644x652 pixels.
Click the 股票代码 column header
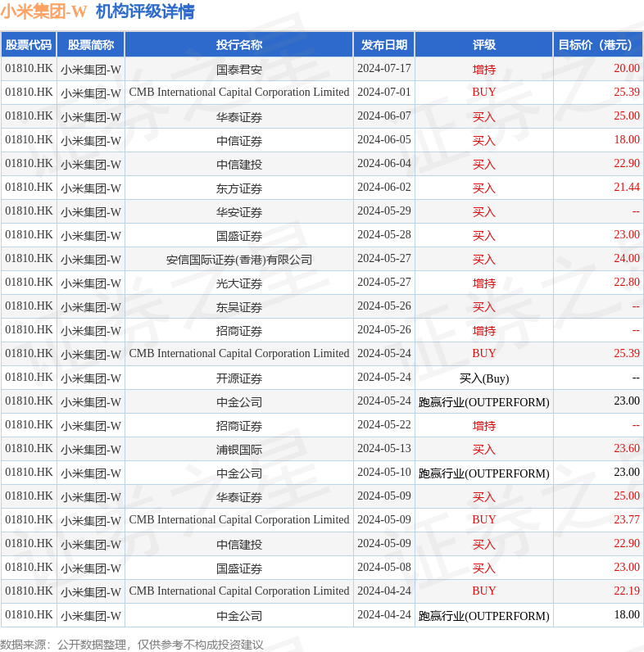29,44
